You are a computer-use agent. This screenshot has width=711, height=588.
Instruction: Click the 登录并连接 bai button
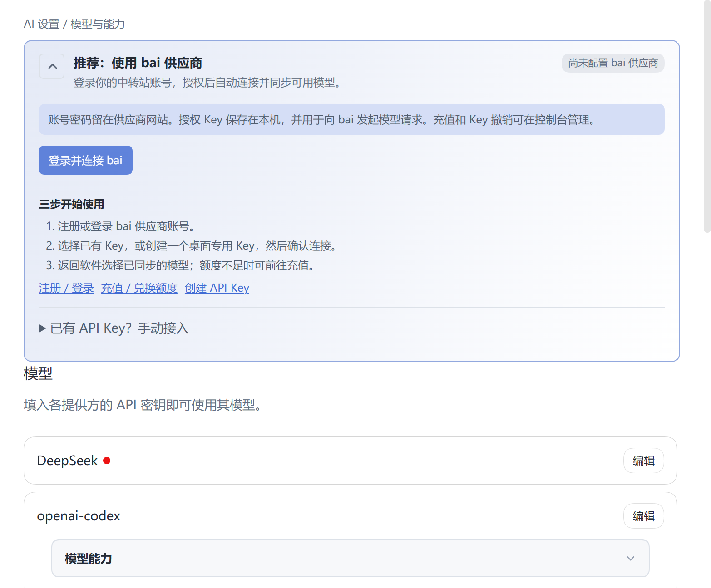[86, 160]
